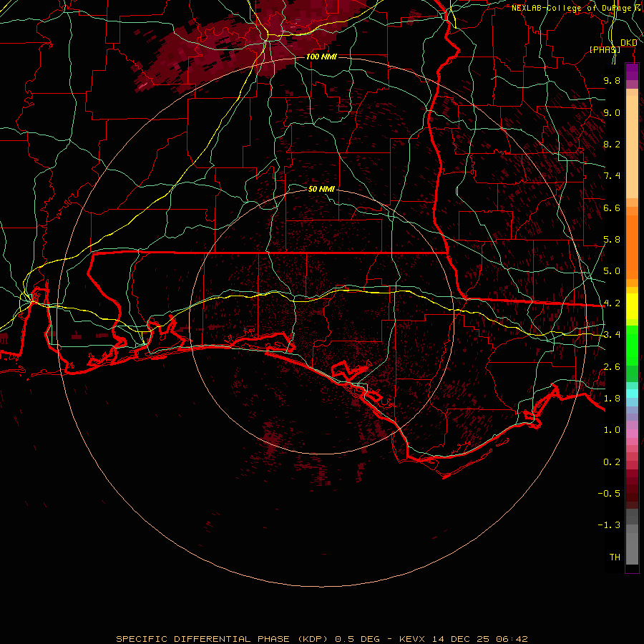The width and height of the screenshot is (644, 644).
Task: Pick the purple segment atop the color bar
Action: coord(632,72)
